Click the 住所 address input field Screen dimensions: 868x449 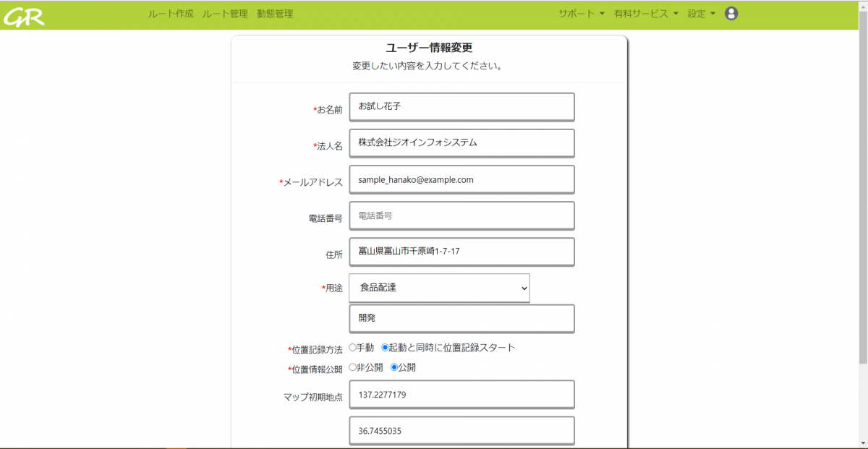pos(461,252)
